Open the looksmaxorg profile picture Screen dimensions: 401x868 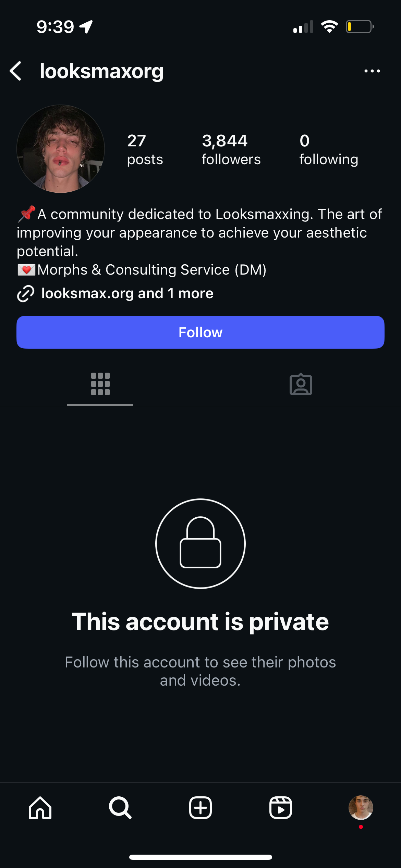[61, 149]
